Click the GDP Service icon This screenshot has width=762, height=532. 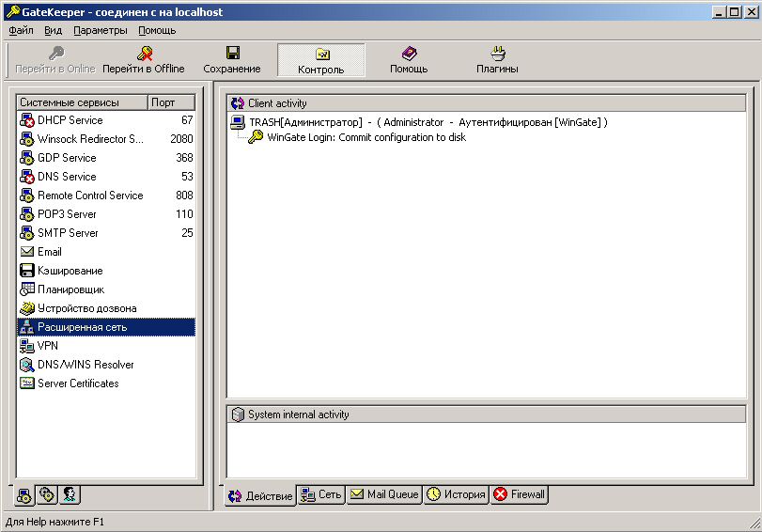pos(26,158)
